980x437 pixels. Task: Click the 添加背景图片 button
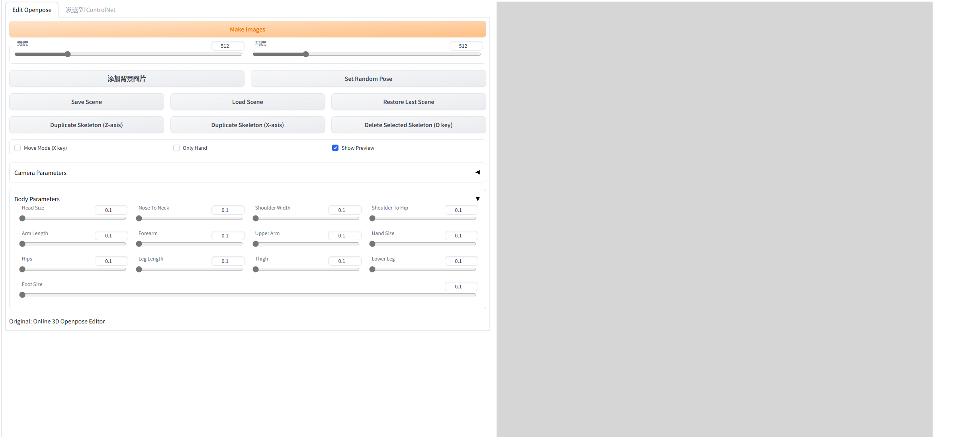click(x=126, y=78)
